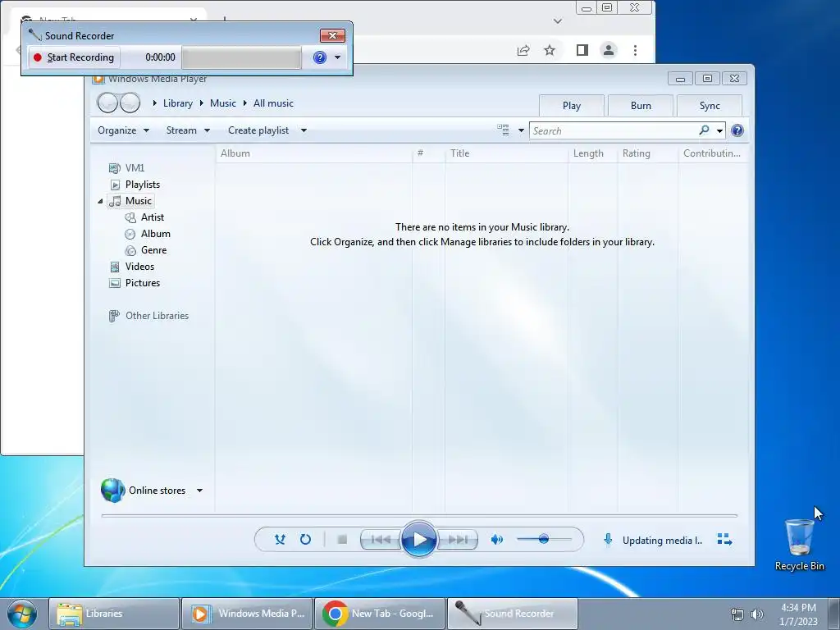Select All music in the breadcrumb
Viewport: 840px width, 630px height.
pos(273,103)
